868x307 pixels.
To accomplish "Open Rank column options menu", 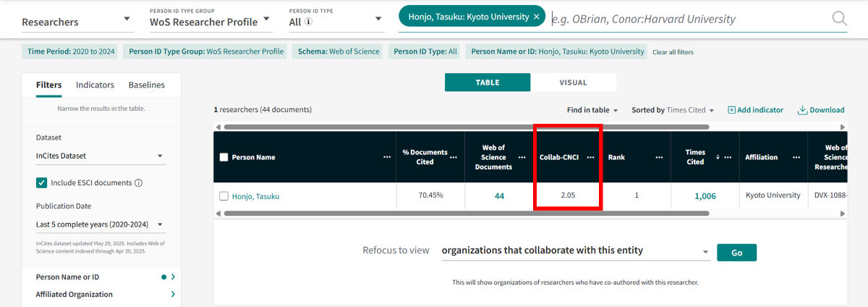I will (x=659, y=157).
